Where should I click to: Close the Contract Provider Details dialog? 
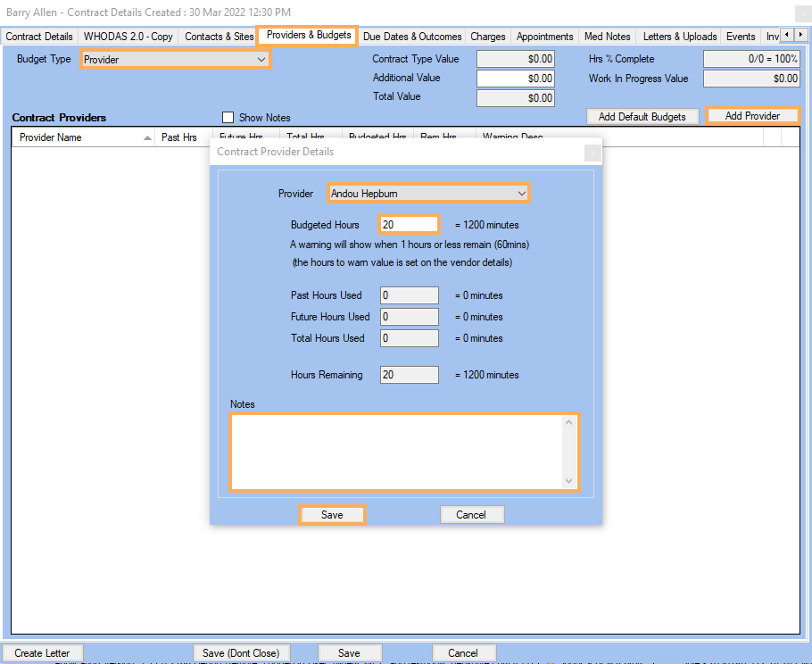[x=592, y=153]
